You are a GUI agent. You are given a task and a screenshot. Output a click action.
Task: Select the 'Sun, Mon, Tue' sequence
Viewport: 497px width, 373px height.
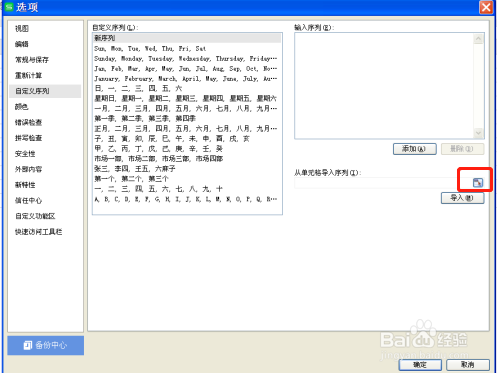click(x=187, y=49)
